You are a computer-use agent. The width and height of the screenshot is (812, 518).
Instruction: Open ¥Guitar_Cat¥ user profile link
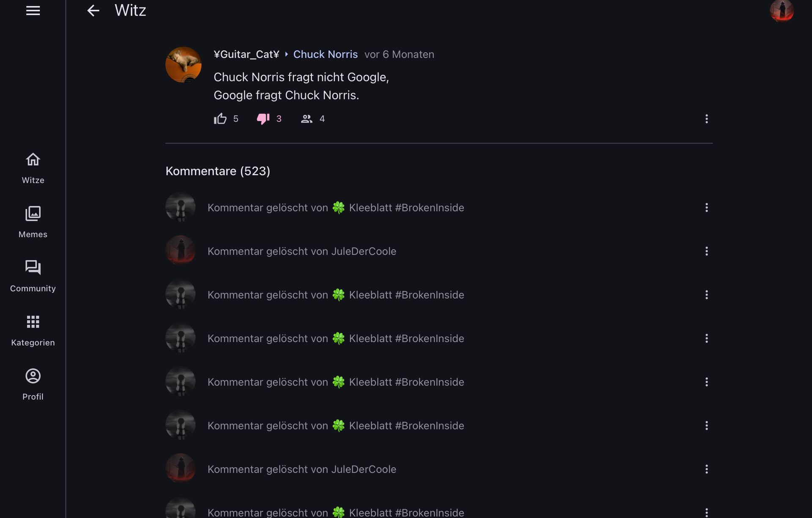point(246,55)
